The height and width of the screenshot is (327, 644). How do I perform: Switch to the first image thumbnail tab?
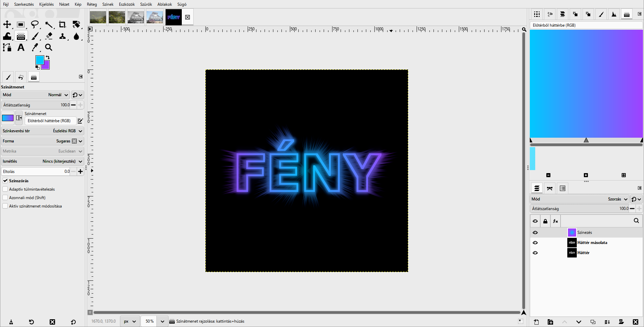pos(98,17)
